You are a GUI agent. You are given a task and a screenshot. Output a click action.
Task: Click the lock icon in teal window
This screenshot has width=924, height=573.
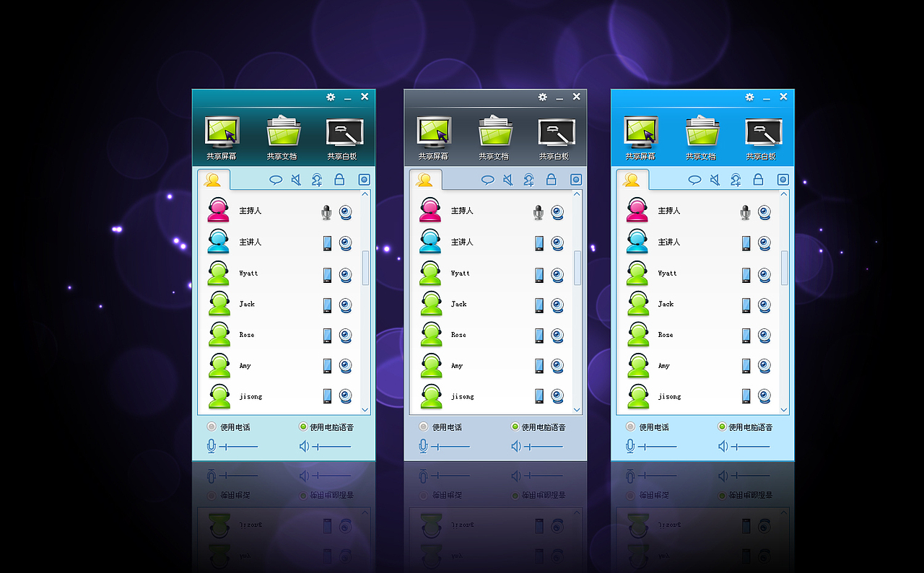coord(339,180)
